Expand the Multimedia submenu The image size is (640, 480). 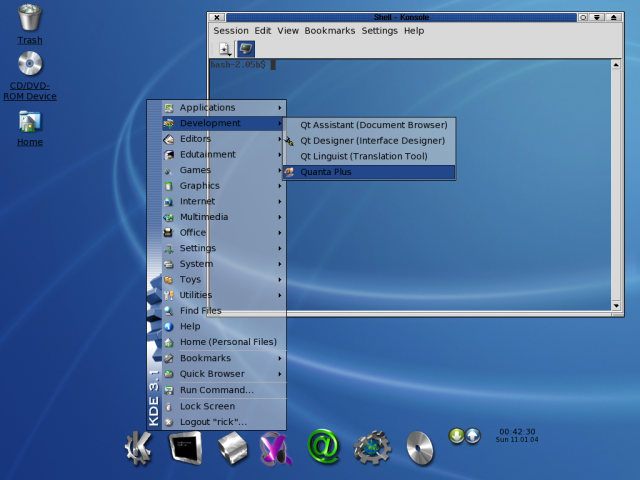224,217
